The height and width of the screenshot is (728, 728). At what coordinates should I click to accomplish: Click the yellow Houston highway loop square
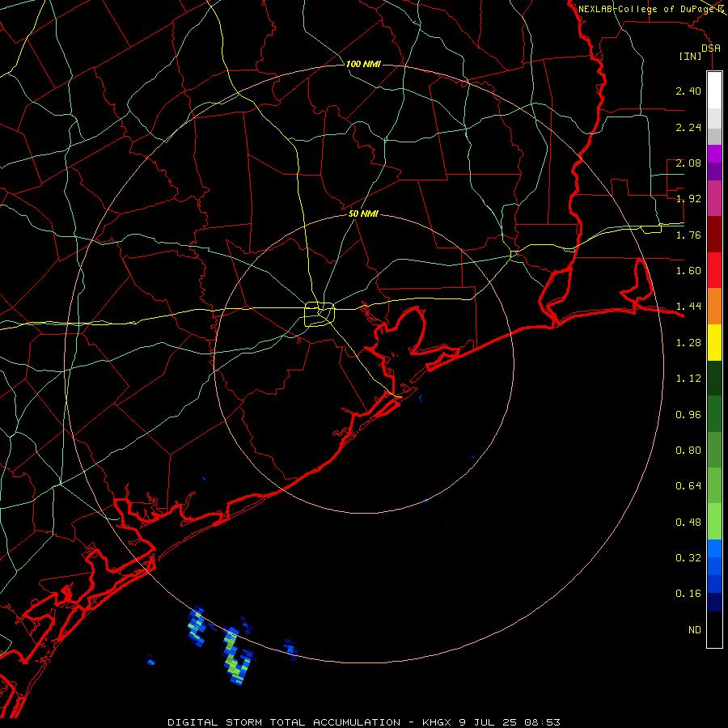pos(320,315)
